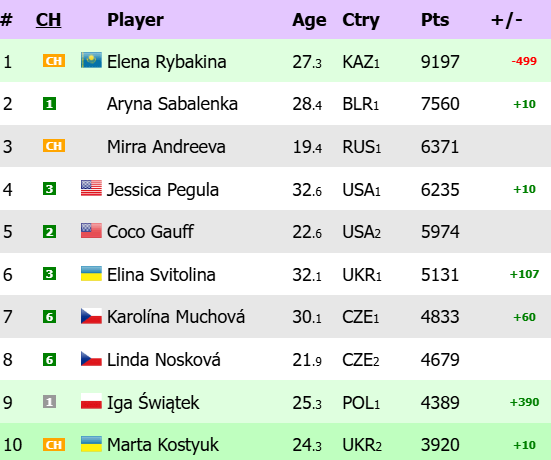Click the Ukraine flag beside Elina Svitolina
This screenshot has height=460, width=551.
91,273
